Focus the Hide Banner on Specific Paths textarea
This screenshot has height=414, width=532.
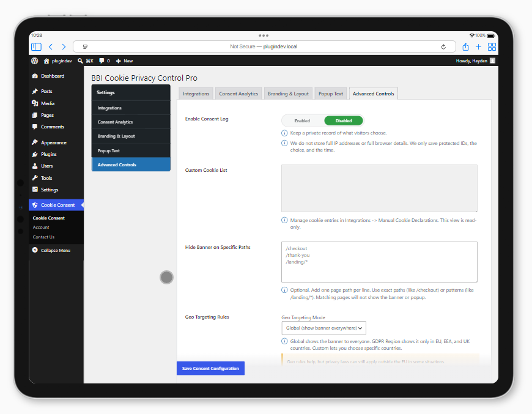pyautogui.click(x=379, y=262)
